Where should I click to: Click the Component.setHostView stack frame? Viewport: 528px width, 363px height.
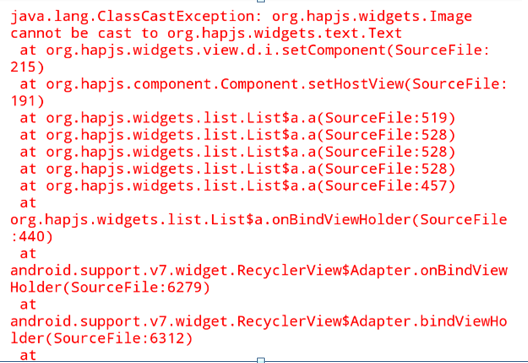click(263, 85)
